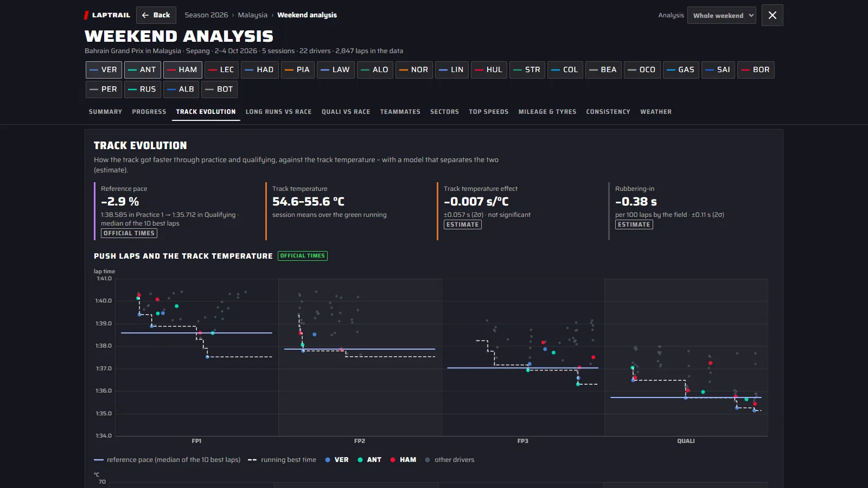Click the LAPTRAIL logo

click(107, 15)
